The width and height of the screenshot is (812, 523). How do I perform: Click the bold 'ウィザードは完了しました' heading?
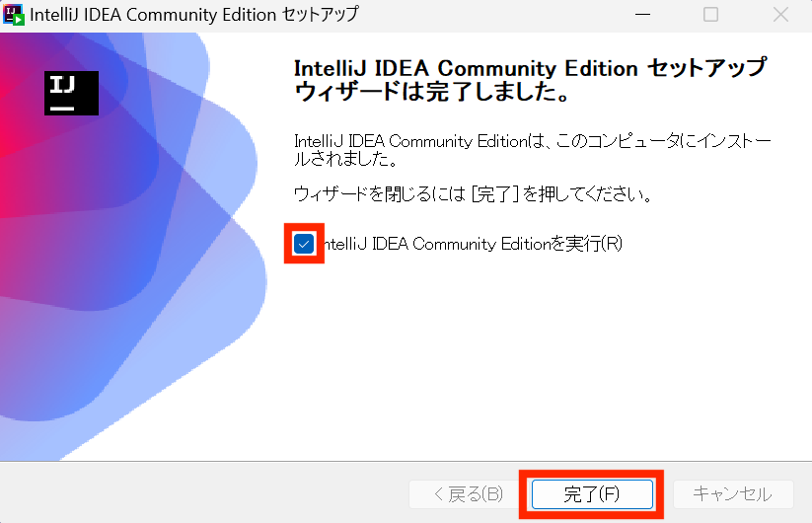[433, 92]
